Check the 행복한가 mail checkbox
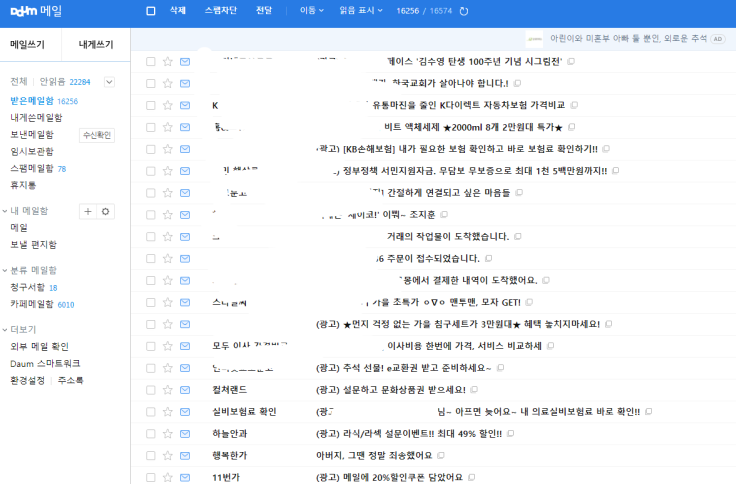The height and width of the screenshot is (484, 736). [151, 456]
